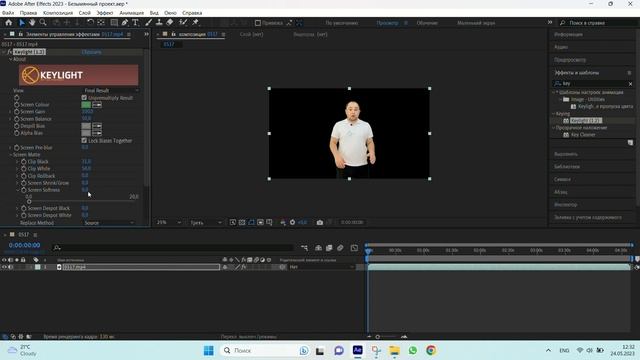
Task: Open the Composition menu
Action: 58,13
